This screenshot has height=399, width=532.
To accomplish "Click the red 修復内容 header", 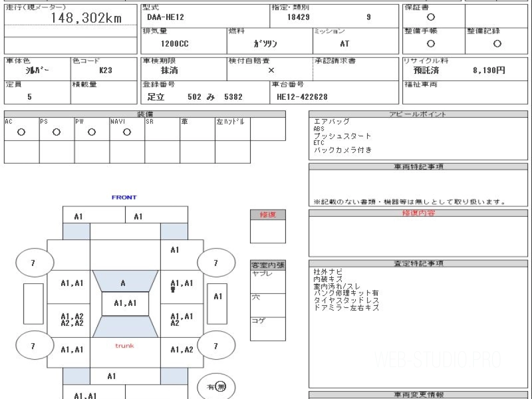I will [419, 213].
